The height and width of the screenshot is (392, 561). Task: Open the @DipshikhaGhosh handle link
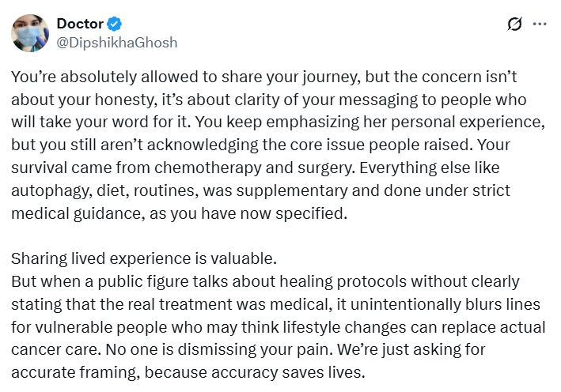(x=117, y=42)
